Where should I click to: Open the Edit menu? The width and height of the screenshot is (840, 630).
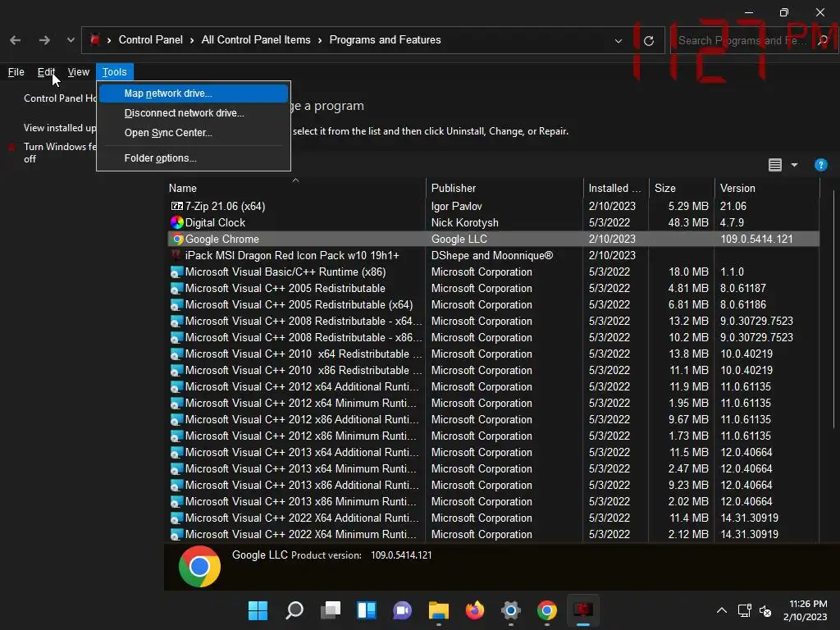pyautogui.click(x=46, y=72)
